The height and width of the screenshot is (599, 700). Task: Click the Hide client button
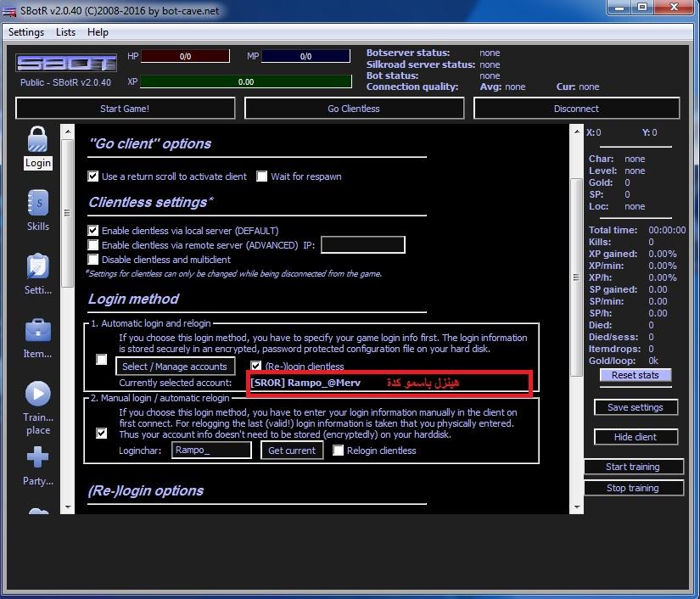(636, 437)
